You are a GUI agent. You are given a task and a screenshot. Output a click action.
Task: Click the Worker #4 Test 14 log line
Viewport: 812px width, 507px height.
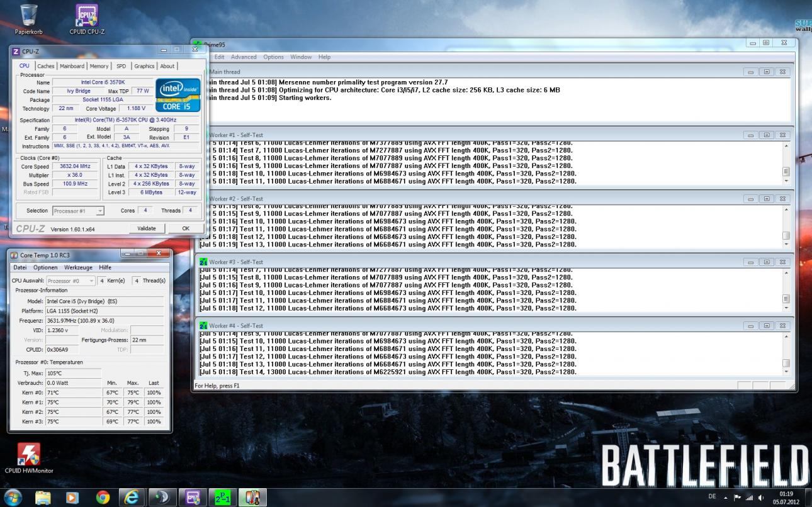387,372
